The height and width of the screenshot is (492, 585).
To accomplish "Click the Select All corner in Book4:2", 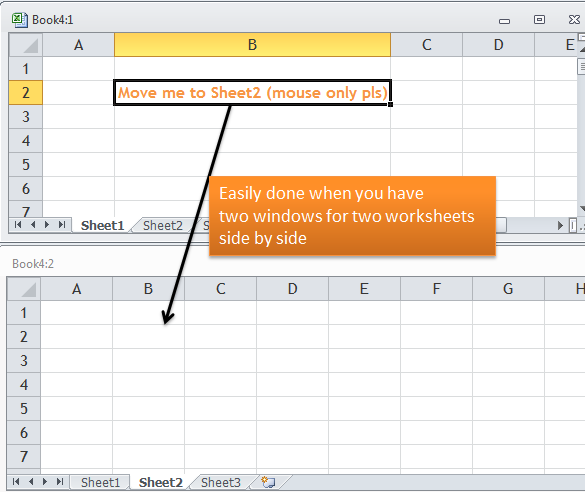I will pyautogui.click(x=24, y=289).
